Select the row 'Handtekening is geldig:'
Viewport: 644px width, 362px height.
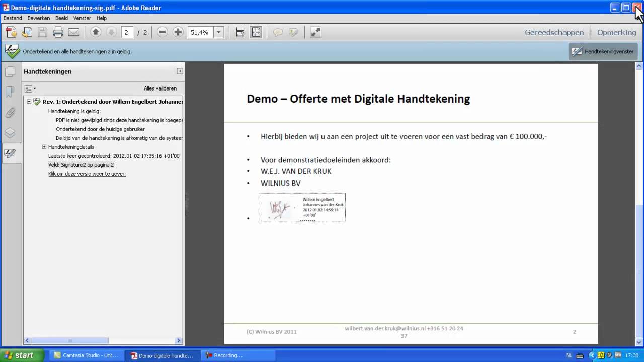(74, 111)
